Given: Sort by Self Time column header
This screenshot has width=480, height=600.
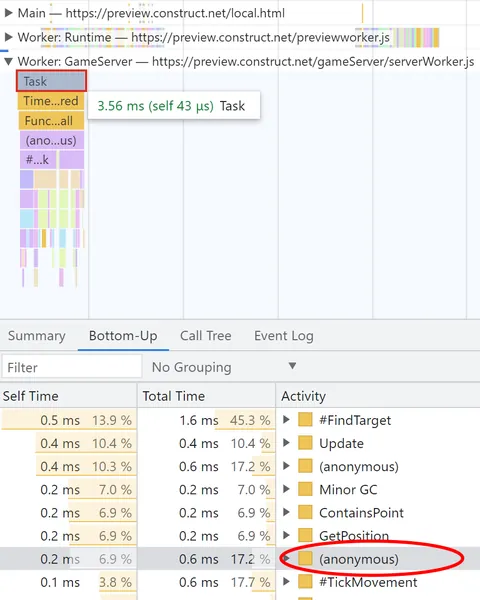Looking at the screenshot, I should pos(69,396).
